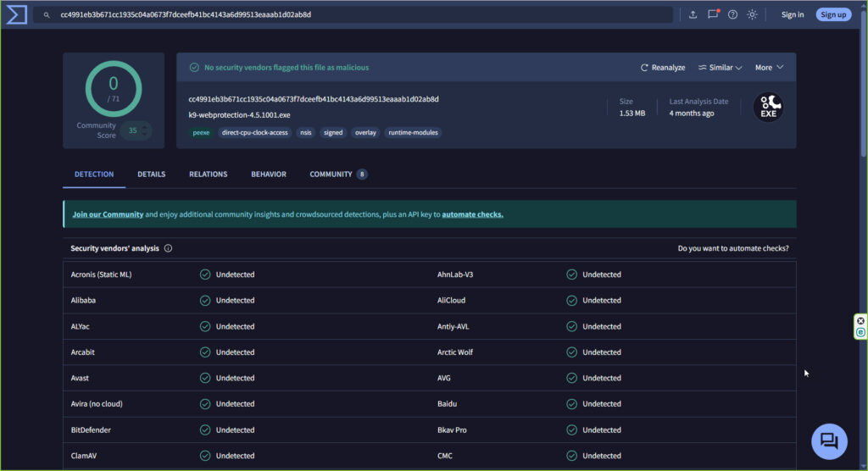Select the direct-cpu-clock-access tag
The image size is (868, 471).
click(254, 133)
